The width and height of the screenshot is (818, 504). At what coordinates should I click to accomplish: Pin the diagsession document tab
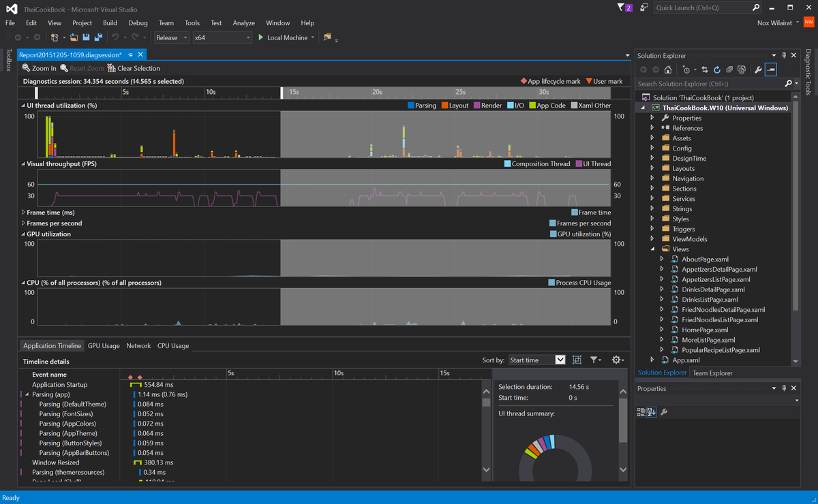pos(130,54)
